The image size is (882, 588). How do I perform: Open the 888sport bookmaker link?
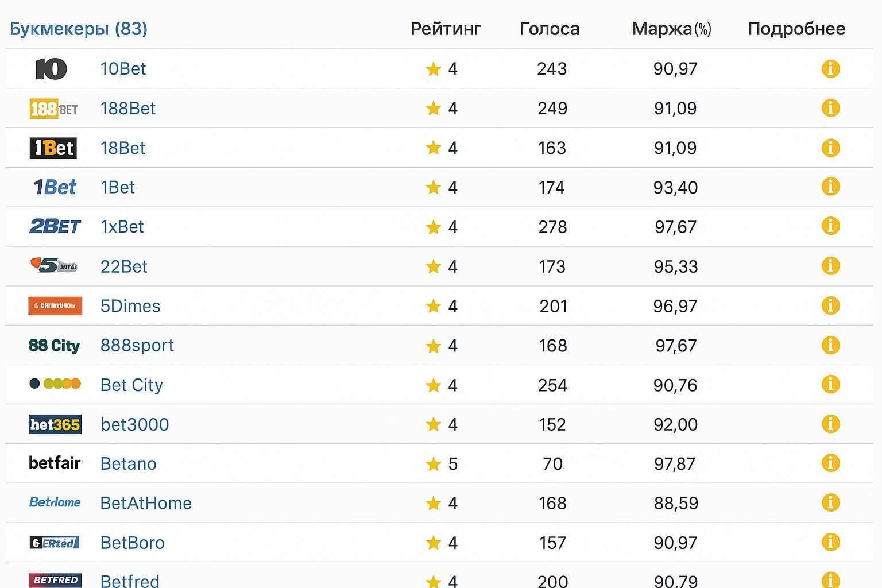[137, 345]
